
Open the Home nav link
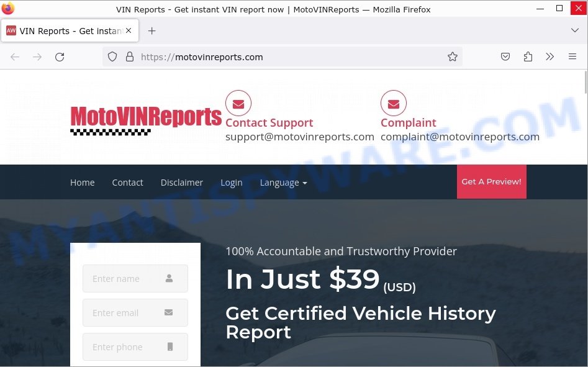(x=82, y=183)
